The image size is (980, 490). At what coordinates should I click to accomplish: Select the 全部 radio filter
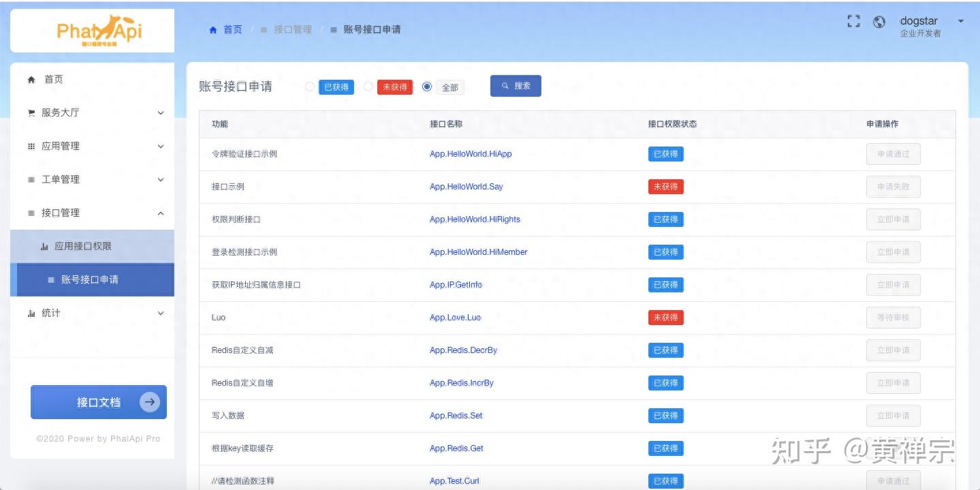click(x=426, y=87)
